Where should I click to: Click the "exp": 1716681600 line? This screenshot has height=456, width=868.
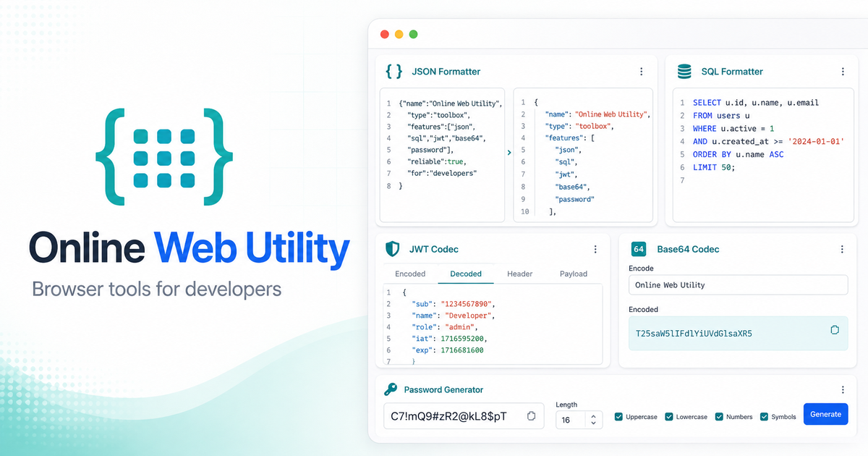pyautogui.click(x=447, y=350)
